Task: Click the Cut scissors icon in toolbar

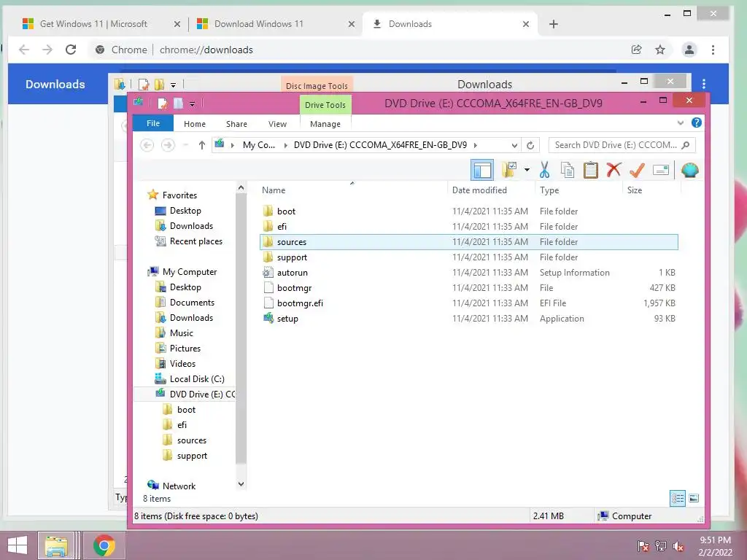Action: tap(544, 170)
